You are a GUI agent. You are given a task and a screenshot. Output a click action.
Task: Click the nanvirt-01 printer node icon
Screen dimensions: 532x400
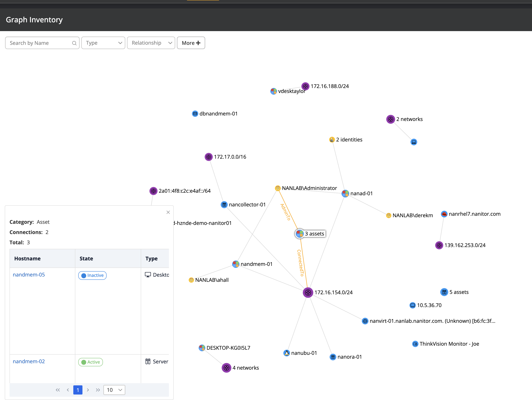pyautogui.click(x=365, y=321)
